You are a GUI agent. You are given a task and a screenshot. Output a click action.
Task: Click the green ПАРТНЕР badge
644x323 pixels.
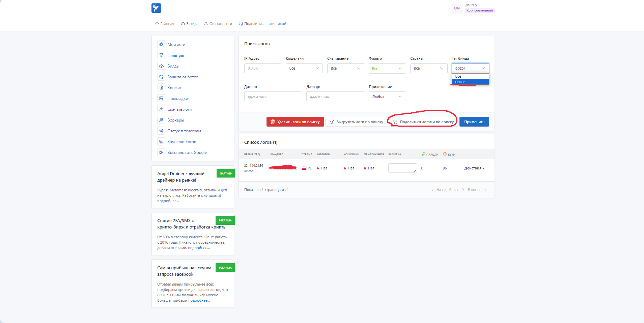coord(226,173)
